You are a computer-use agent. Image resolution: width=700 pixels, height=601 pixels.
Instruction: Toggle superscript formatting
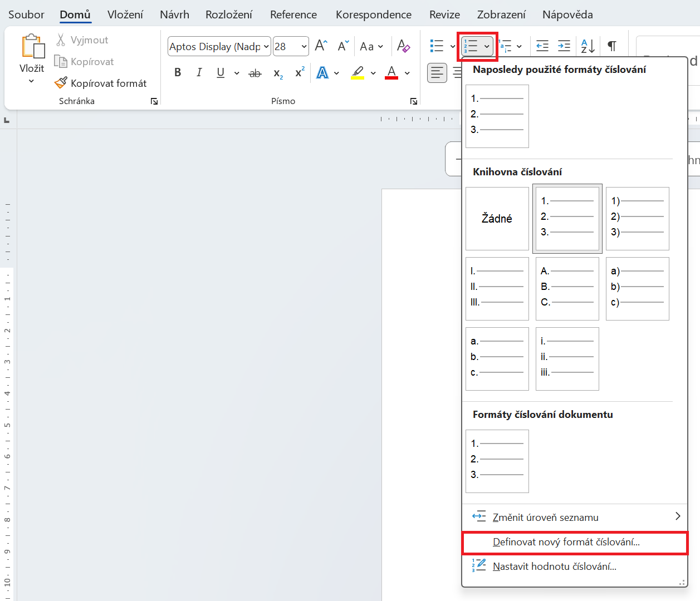300,72
